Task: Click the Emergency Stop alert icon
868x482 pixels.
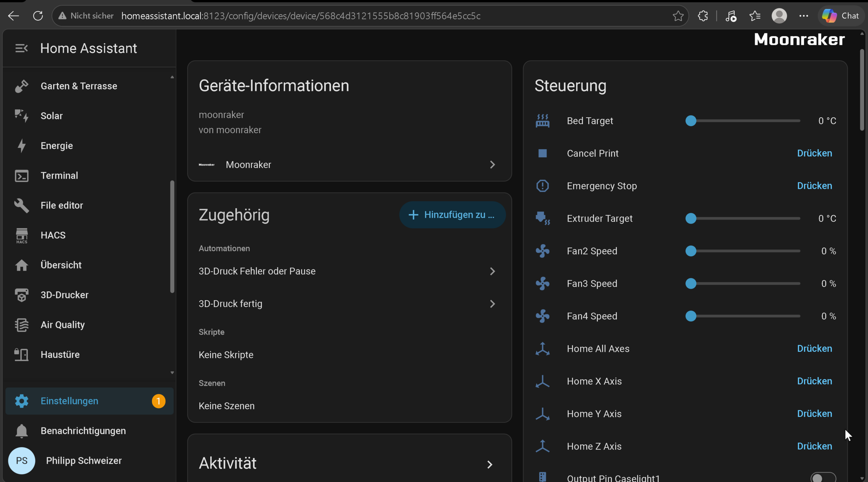Action: 542,186
